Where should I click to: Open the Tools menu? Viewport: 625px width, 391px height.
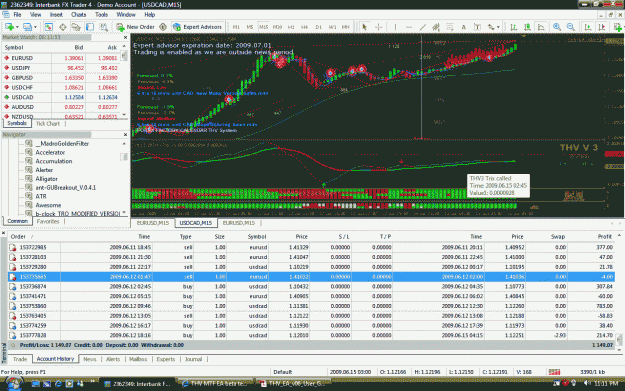[x=101, y=15]
